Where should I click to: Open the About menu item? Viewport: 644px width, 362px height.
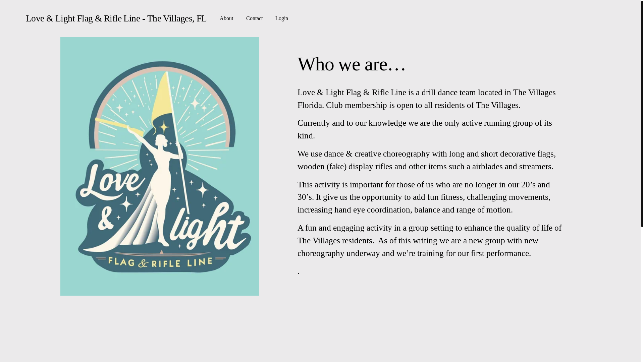pos(226,18)
